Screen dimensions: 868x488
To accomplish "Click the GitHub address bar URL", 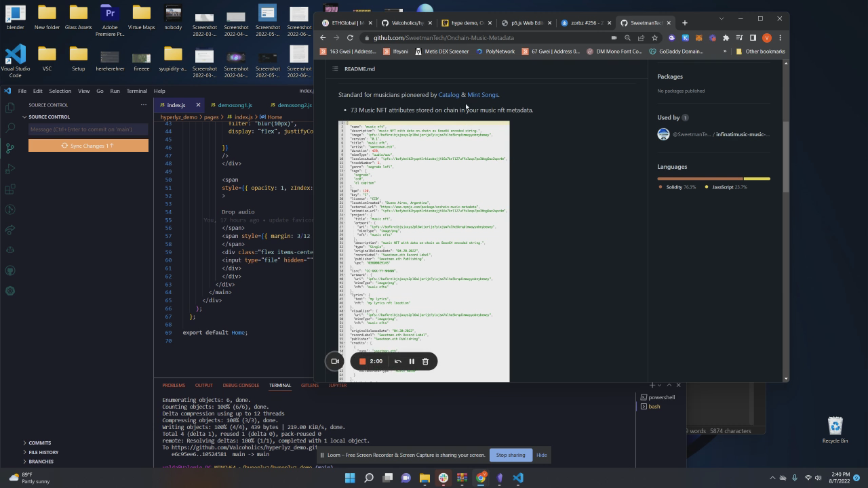I will (443, 38).
